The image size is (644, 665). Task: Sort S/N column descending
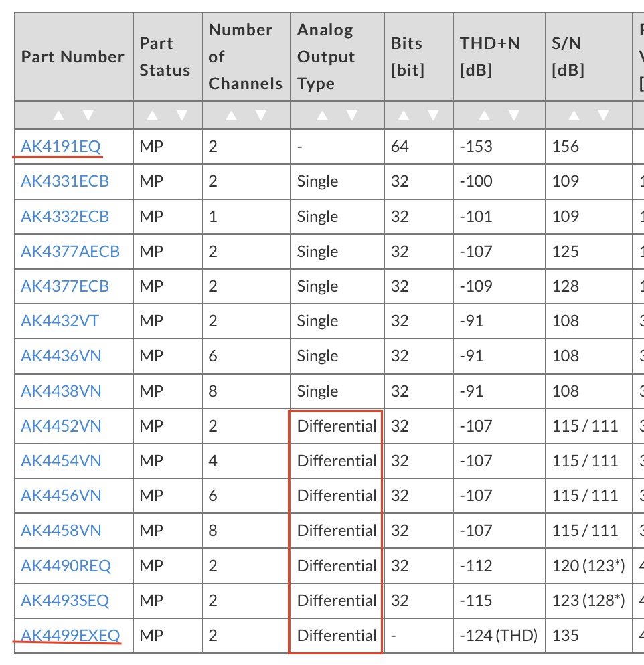(x=604, y=115)
